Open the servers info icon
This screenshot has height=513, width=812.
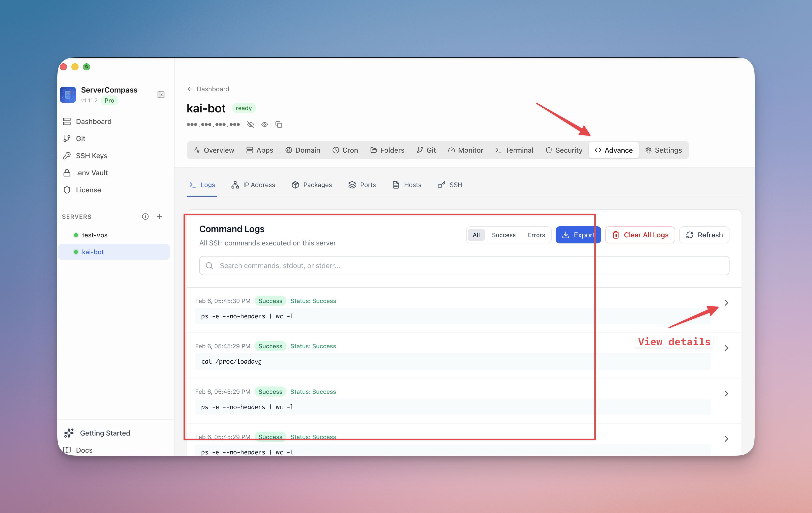click(145, 216)
